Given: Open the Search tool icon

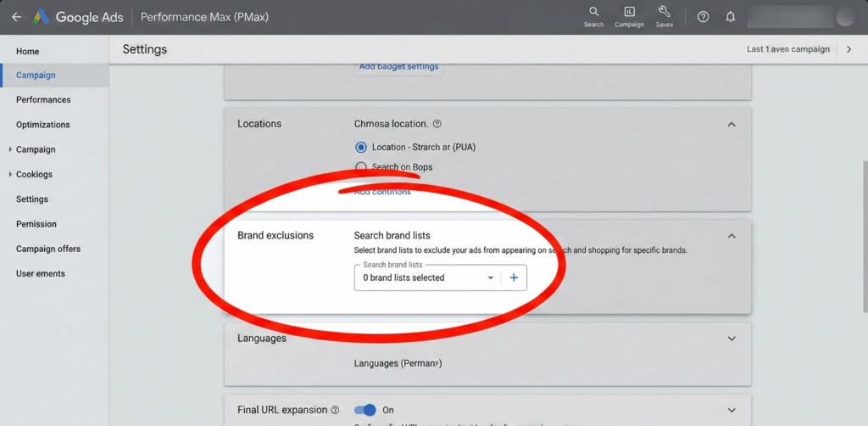Looking at the screenshot, I should coord(593,12).
